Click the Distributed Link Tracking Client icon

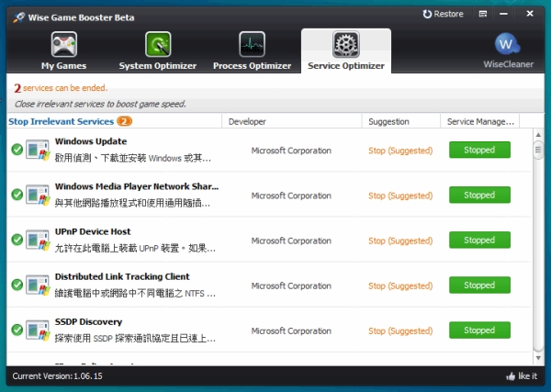click(38, 285)
